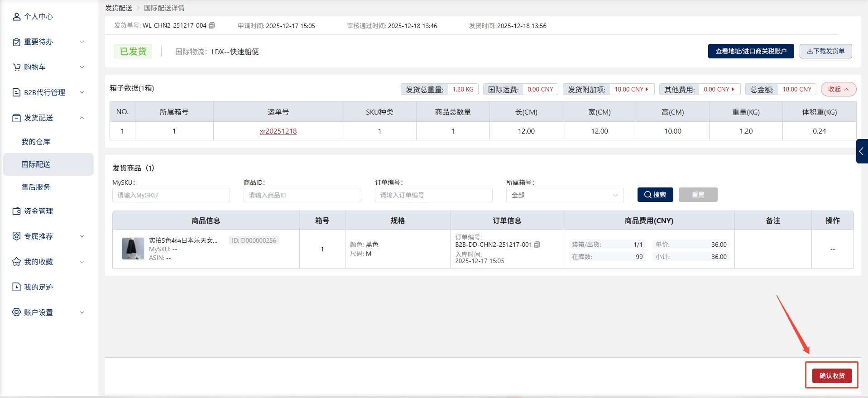Click the download icon in 下载发货单

[810, 52]
